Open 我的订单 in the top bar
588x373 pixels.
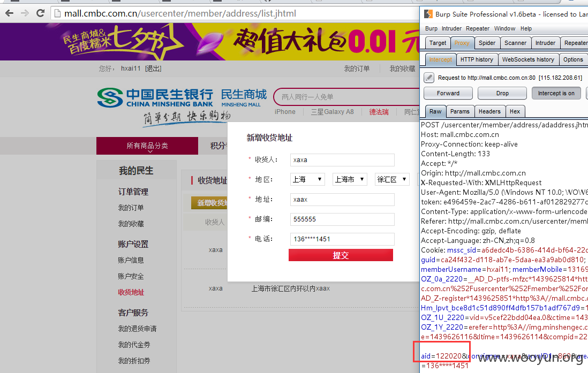357,68
